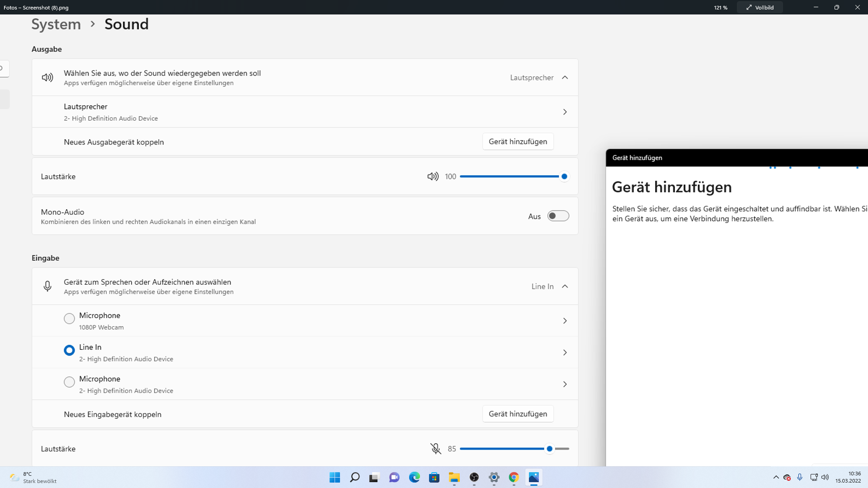Select the 1080P Webcam Microphone radio button
The width and height of the screenshot is (868, 488).
[x=69, y=319]
